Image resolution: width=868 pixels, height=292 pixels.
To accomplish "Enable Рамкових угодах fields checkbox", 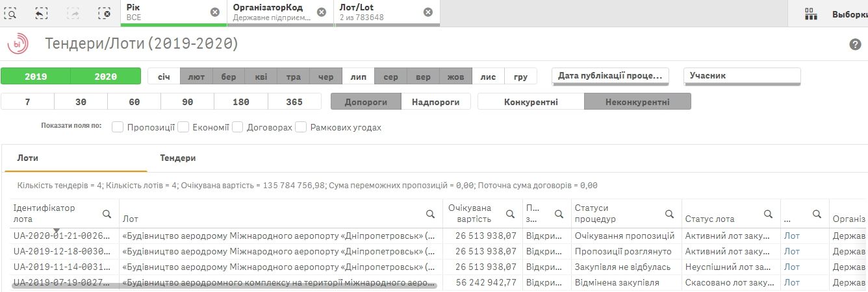I will point(301,127).
